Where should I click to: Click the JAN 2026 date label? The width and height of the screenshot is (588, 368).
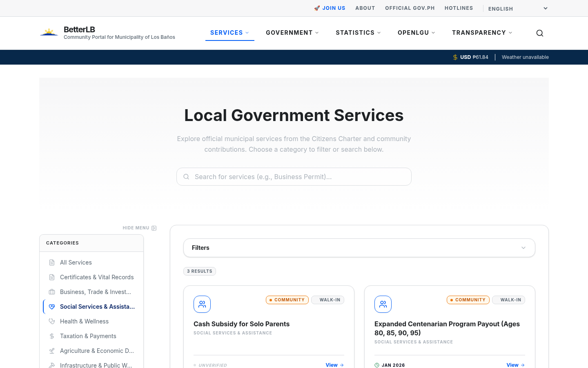pos(393,365)
